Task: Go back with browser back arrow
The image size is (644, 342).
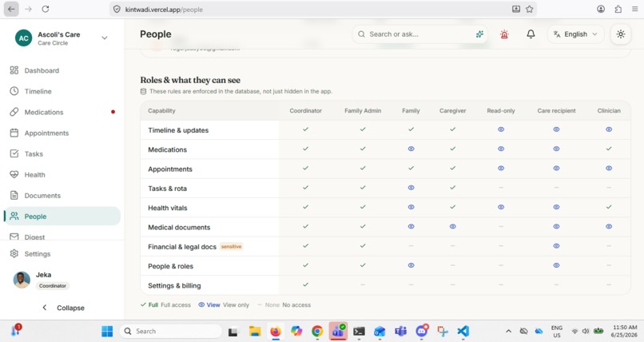Action: point(11,9)
